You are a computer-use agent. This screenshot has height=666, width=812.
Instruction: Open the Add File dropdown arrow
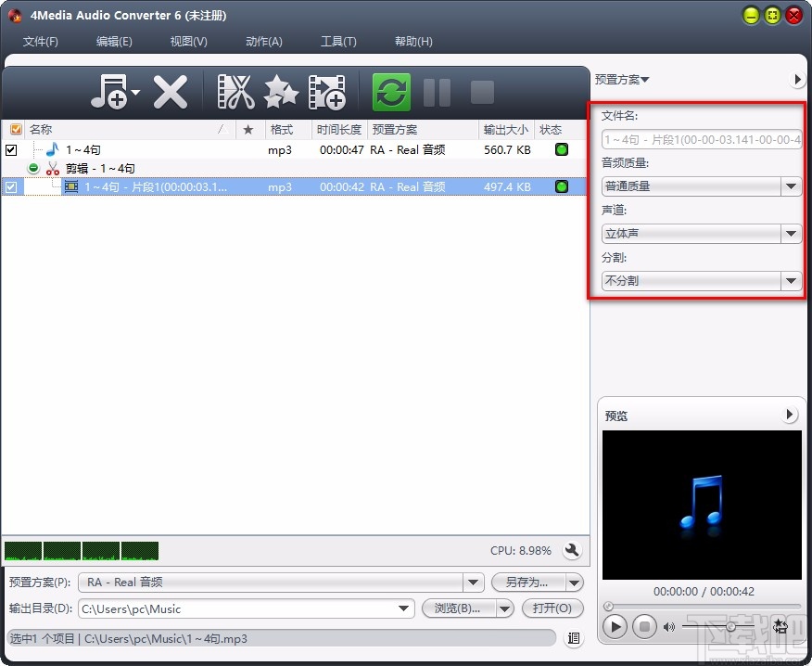[135, 92]
